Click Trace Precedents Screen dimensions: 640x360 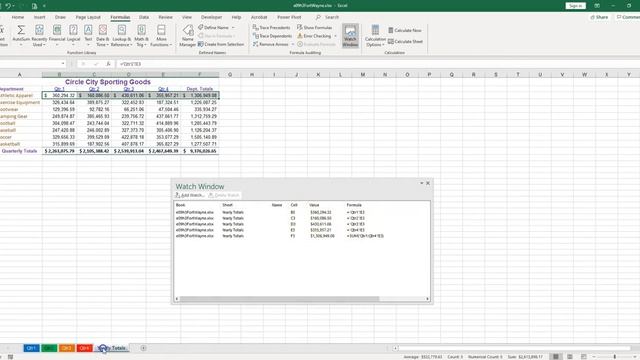(271, 27)
